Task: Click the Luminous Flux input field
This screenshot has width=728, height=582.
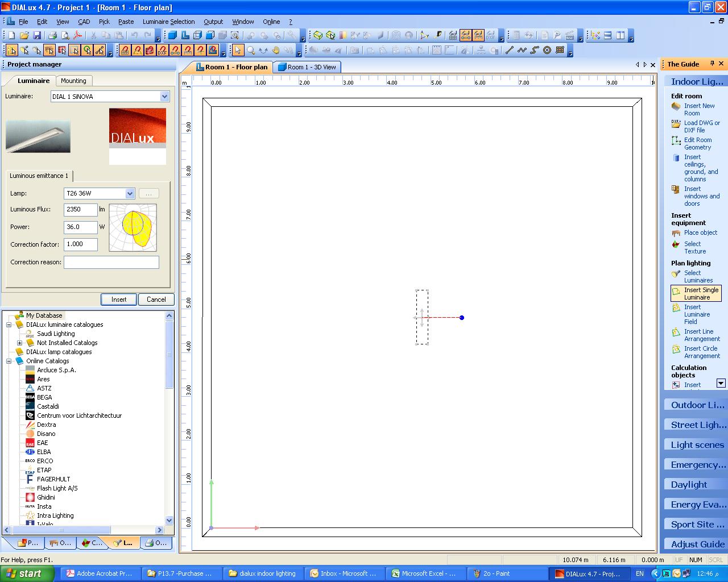Action: [80, 209]
